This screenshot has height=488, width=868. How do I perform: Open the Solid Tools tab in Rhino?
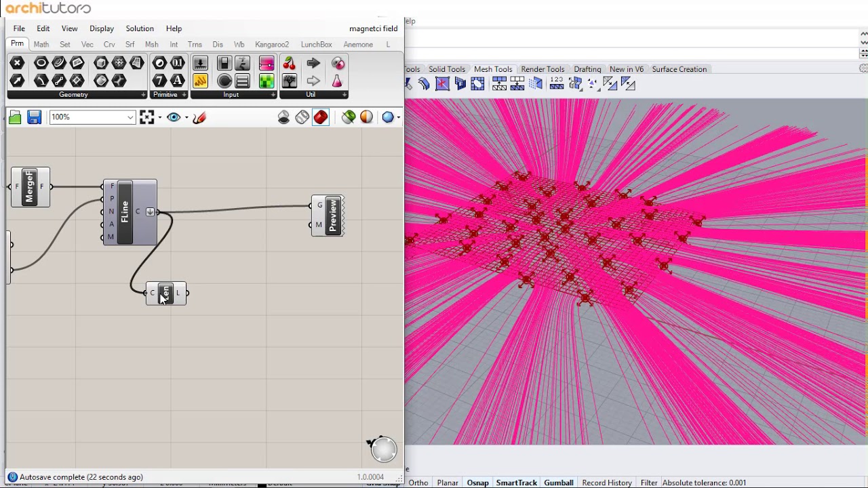[x=447, y=69]
